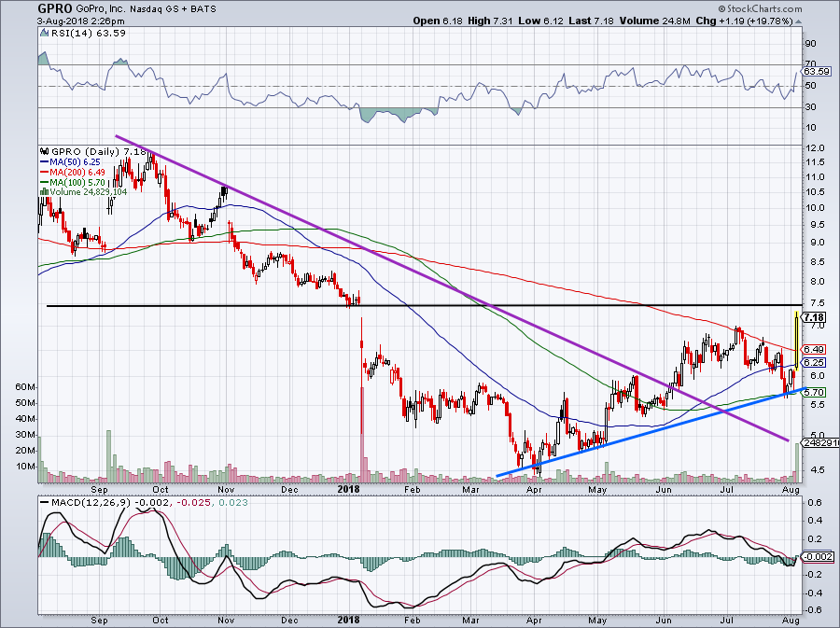The height and width of the screenshot is (628, 840).
Task: Click the candlestick icon before GPRO (Daily)
Action: click(x=45, y=151)
